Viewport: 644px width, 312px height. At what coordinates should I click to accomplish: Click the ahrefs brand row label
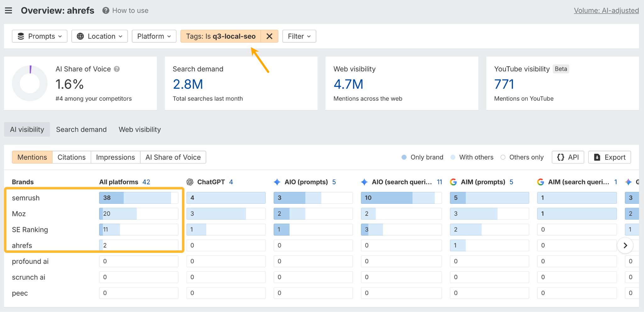tap(22, 245)
